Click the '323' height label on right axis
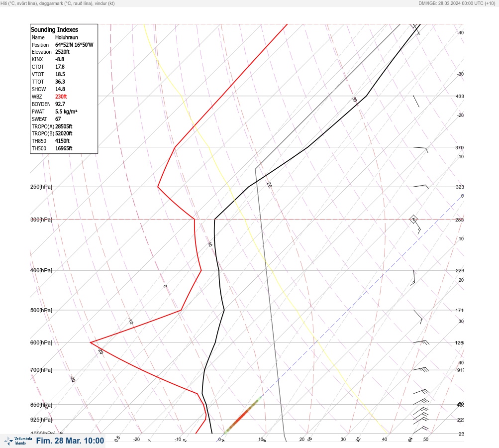The width and height of the screenshot is (499, 448). point(460,187)
